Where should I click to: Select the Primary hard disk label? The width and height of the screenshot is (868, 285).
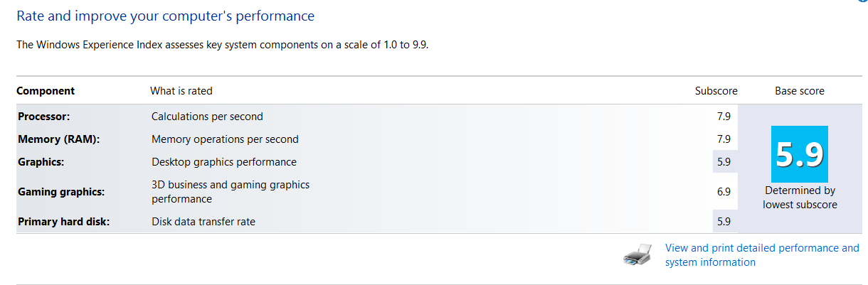pyautogui.click(x=64, y=222)
